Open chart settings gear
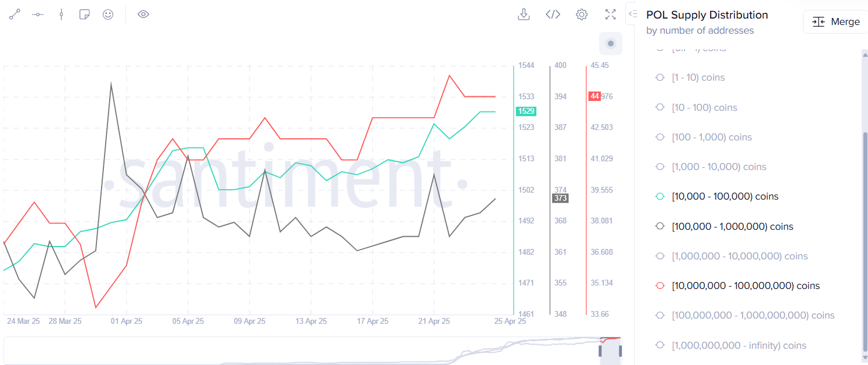868x365 pixels. [582, 15]
